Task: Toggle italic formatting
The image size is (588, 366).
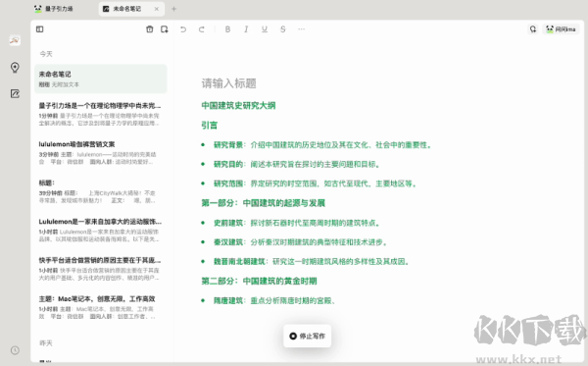Action: [246, 29]
